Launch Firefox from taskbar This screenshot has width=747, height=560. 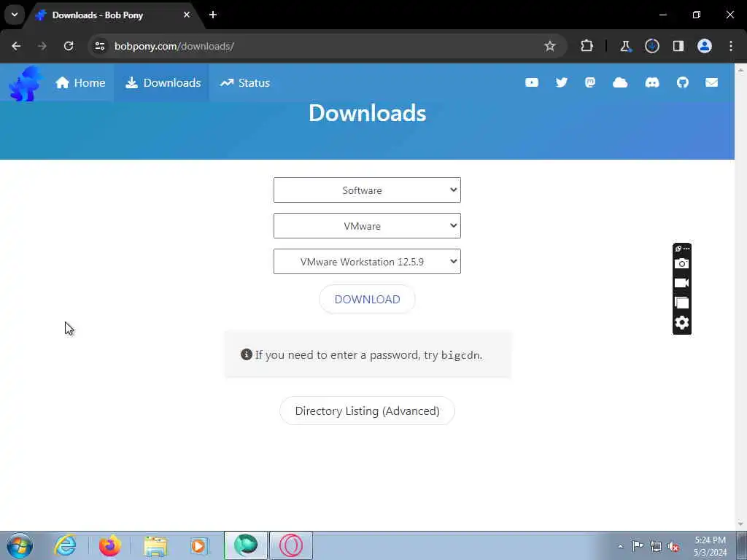(x=110, y=545)
